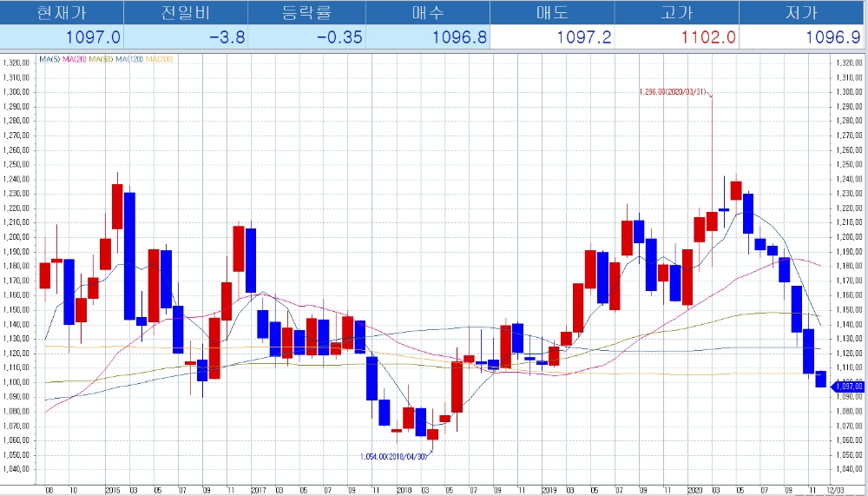The image size is (868, 496).
Task: Click the 1,296.00 high price annotation
Action: pyautogui.click(x=673, y=90)
